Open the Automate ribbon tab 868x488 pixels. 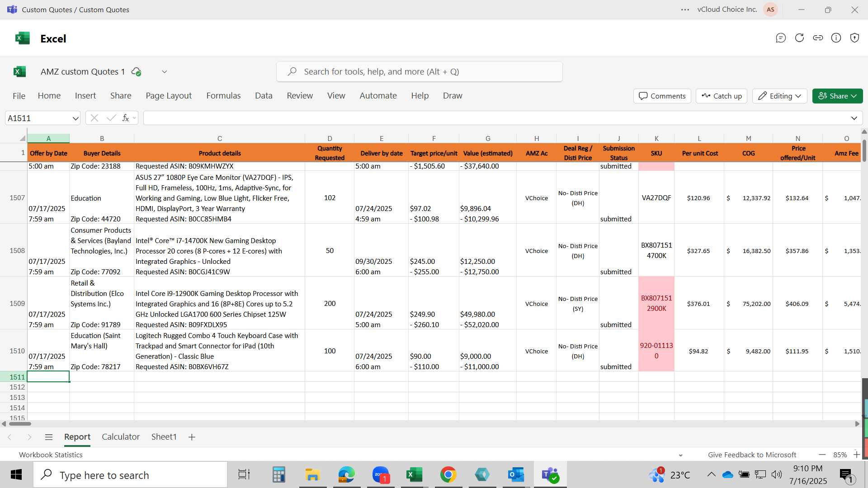pyautogui.click(x=378, y=96)
